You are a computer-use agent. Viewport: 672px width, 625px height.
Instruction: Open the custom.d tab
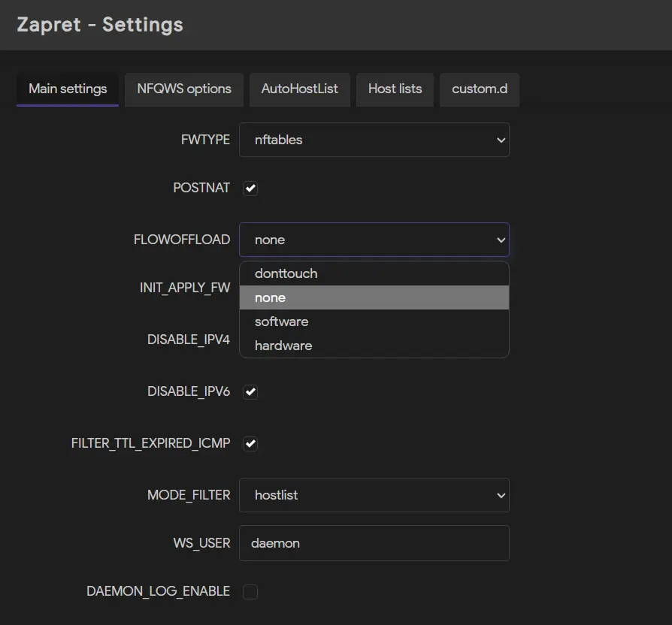[x=479, y=89]
